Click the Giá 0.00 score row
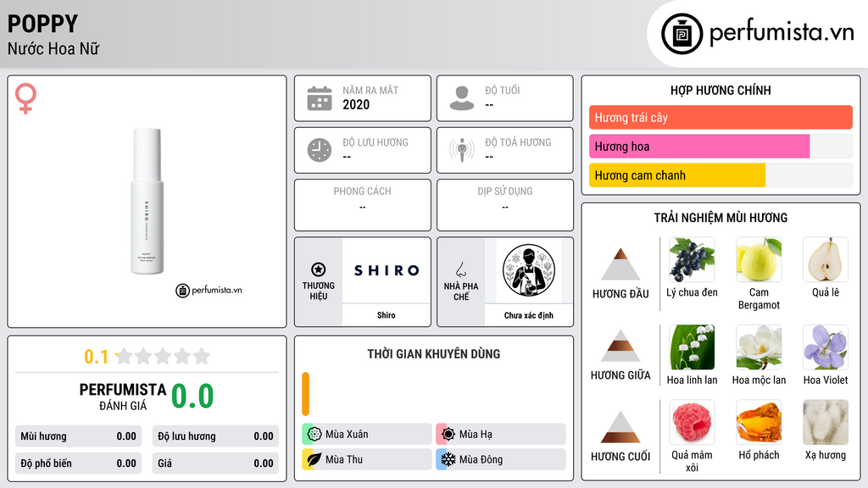 tap(215, 463)
